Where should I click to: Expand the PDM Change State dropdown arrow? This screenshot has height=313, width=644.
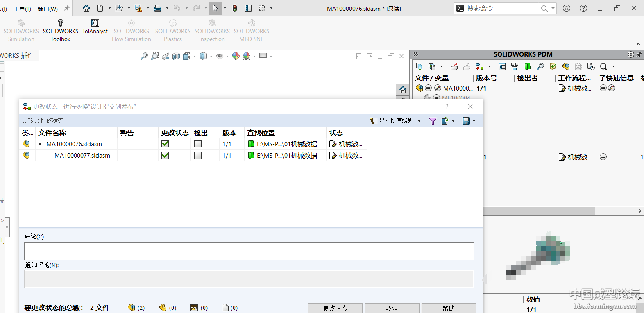489,66
